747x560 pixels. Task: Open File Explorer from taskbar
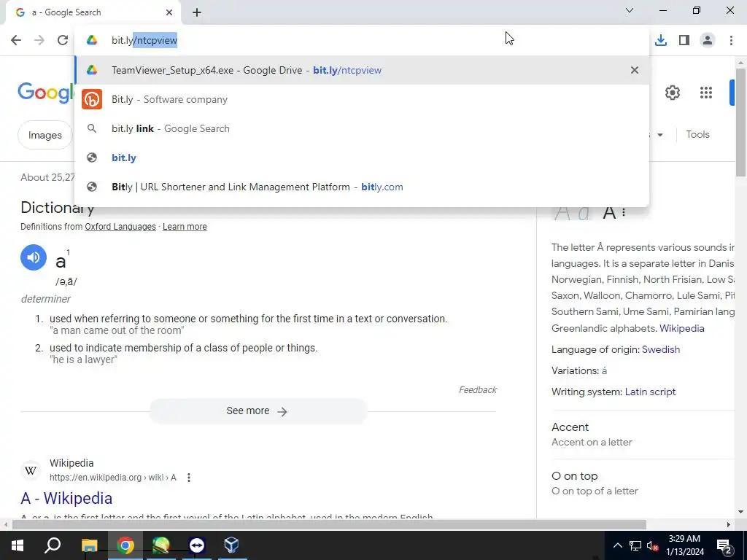coord(89,545)
